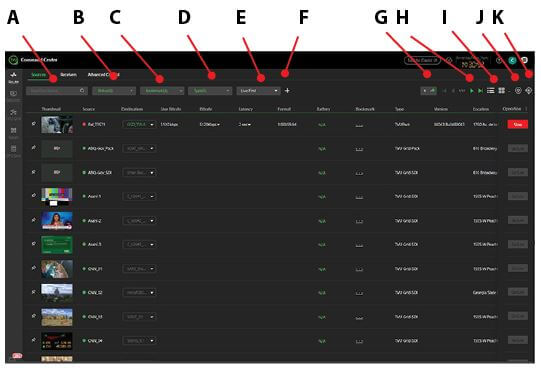Open destination dropdown for Atem 1 row
The height and width of the screenshot is (368, 541).
(139, 196)
